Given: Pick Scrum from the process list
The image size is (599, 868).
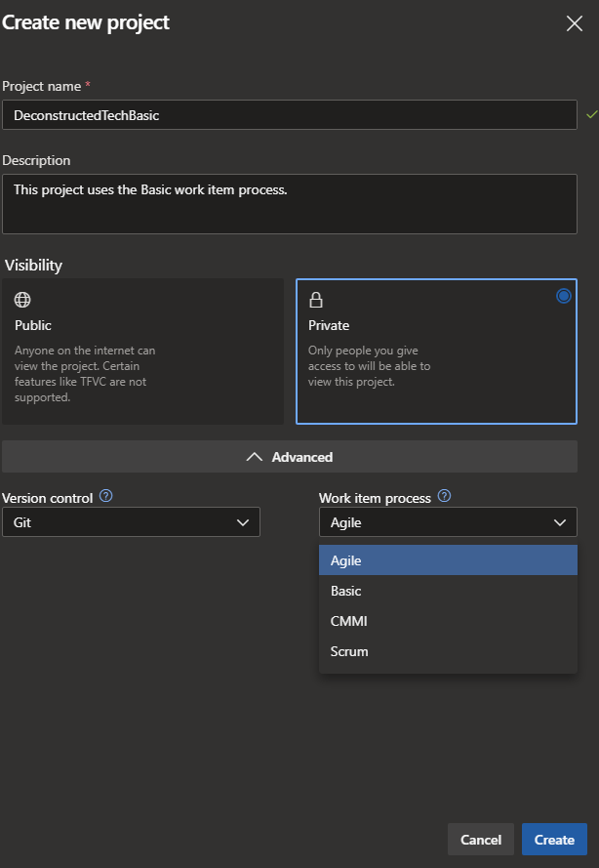Looking at the screenshot, I should pos(447,651).
